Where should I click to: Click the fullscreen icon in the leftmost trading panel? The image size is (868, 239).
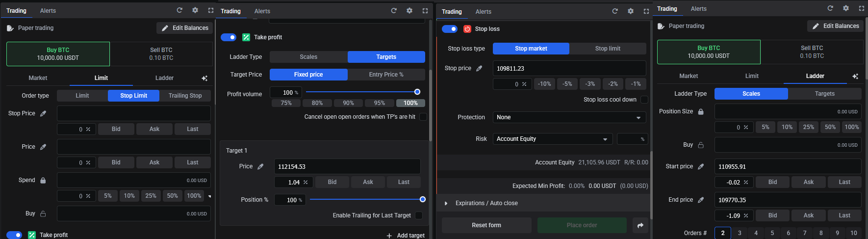211,10
